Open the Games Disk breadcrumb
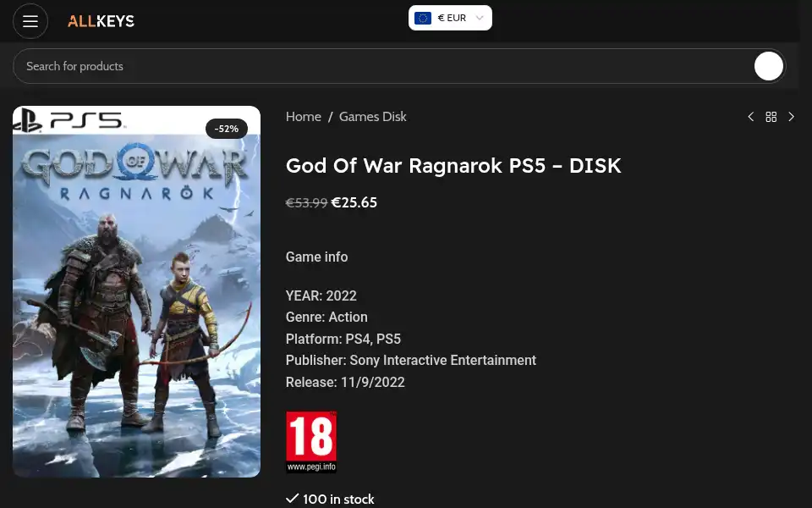The height and width of the screenshot is (508, 812). (x=372, y=117)
